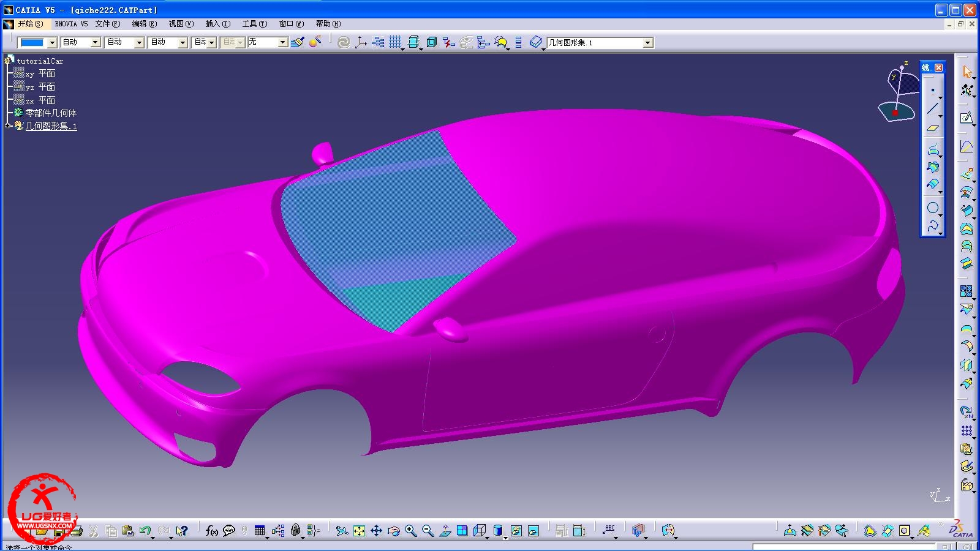Open the fill color dropdown
The image size is (980, 551).
tap(52, 42)
